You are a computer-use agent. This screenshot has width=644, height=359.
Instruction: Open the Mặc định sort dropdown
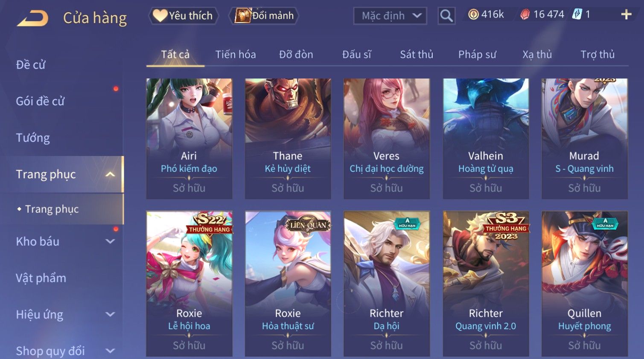pos(390,16)
